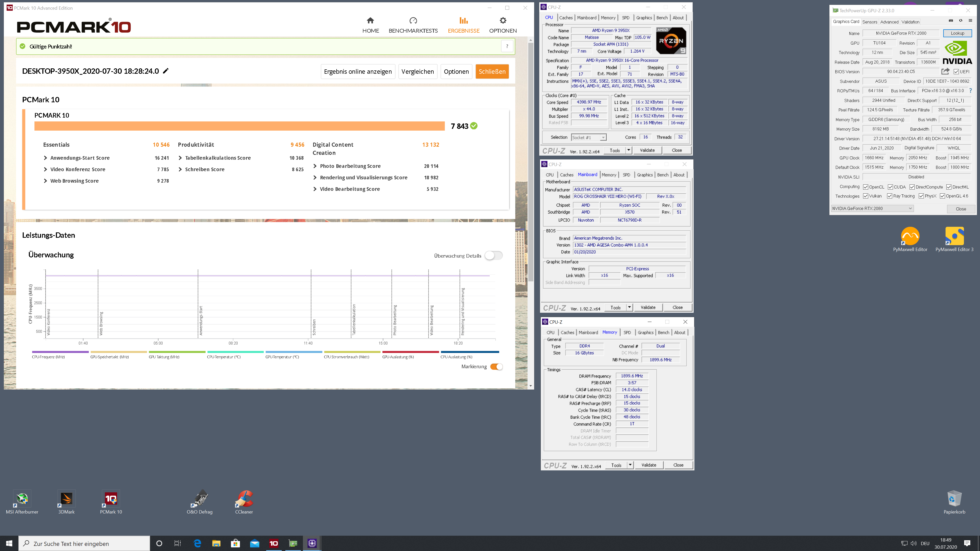Click the GPU-Z screenshot camera icon
The width and height of the screenshot is (980, 551).
pos(951,20)
